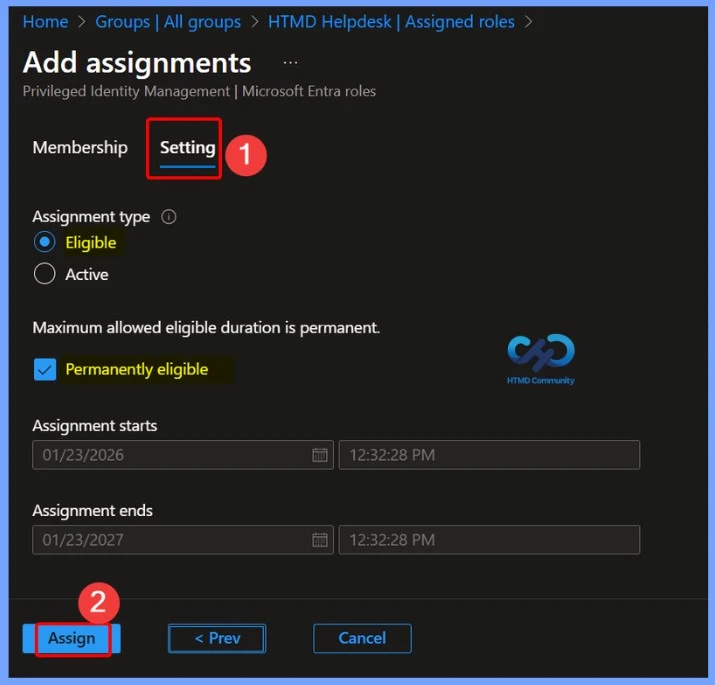The width and height of the screenshot is (715, 685).
Task: Click the Assignment ends time field
Action: (489, 540)
